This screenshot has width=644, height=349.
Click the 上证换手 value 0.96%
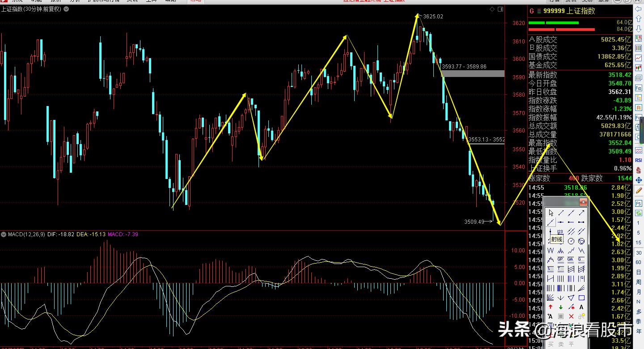(x=623, y=168)
